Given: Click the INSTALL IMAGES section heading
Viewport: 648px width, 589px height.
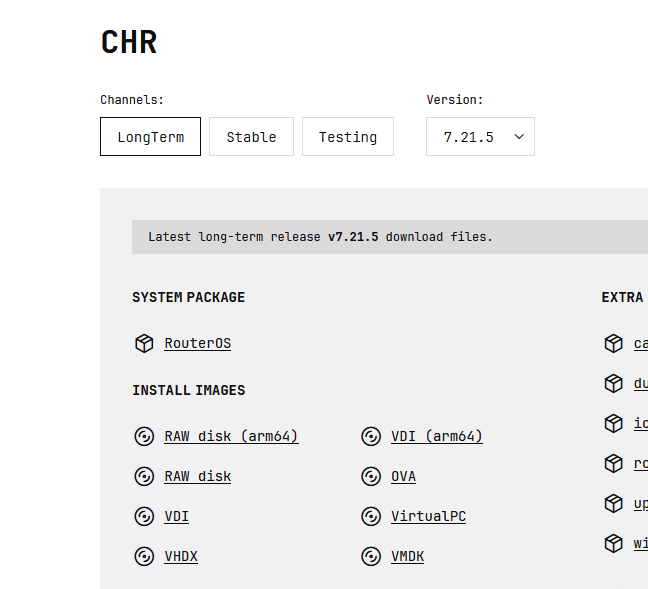Looking at the screenshot, I should click(x=188, y=390).
